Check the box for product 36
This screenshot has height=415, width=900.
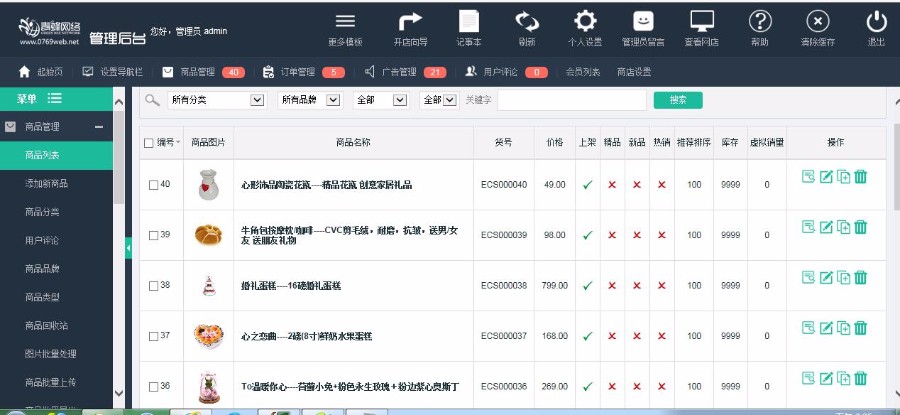point(153,387)
